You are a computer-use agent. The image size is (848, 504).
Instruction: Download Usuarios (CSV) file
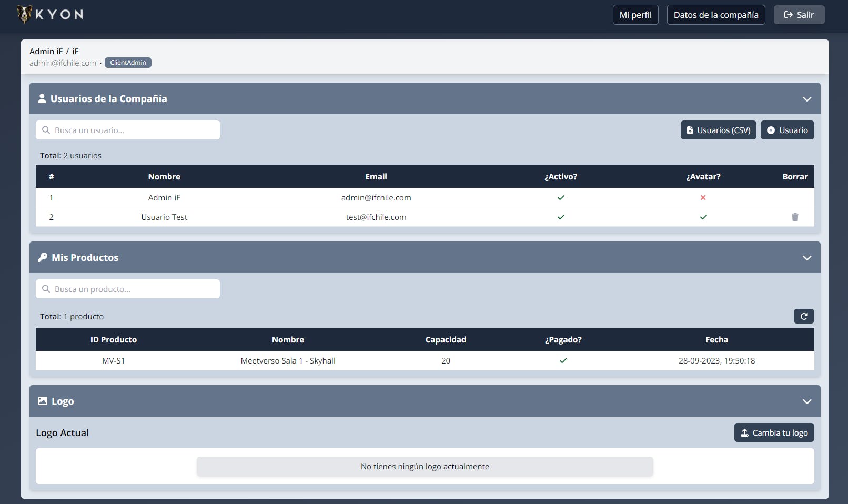pyautogui.click(x=719, y=130)
